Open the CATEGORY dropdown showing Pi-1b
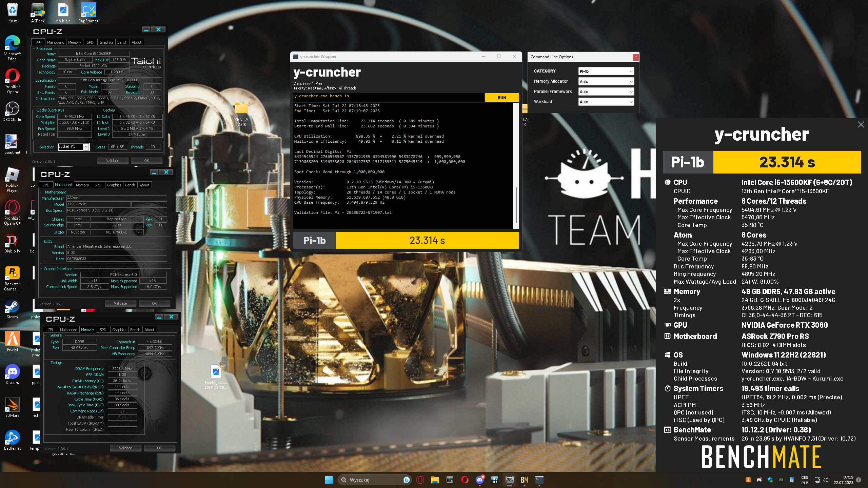868x488 pixels. [606, 71]
